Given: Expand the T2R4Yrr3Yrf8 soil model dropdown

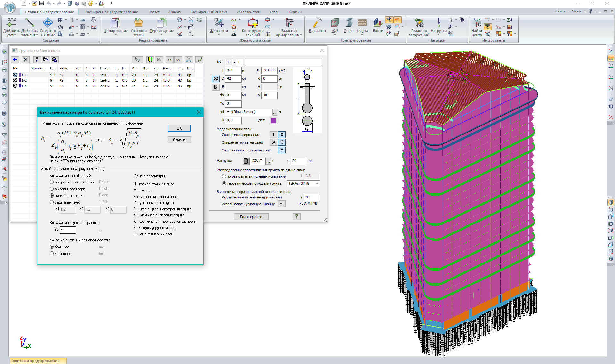Looking at the screenshot, I should pos(317,183).
